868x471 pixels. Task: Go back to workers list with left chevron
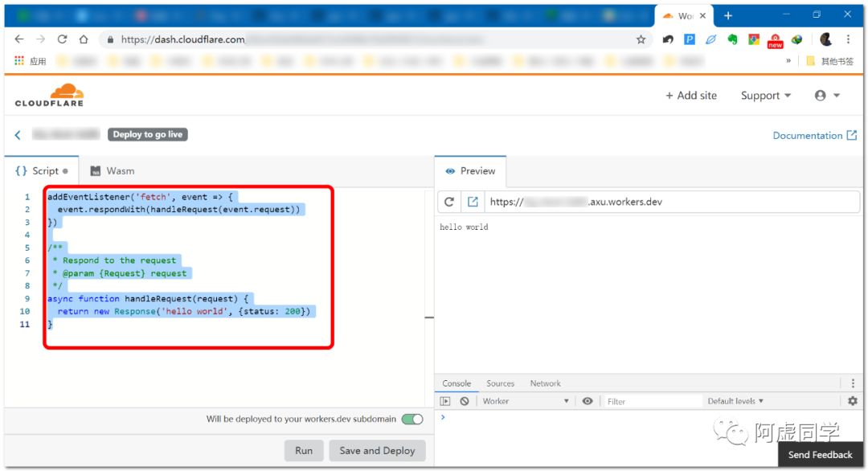tap(18, 134)
